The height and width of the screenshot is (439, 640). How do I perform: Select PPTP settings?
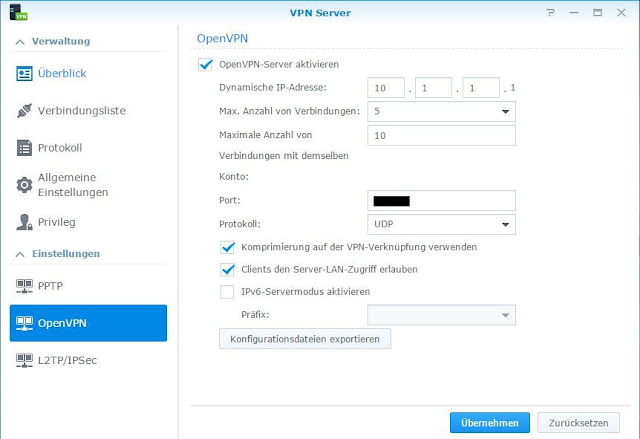(x=88, y=286)
